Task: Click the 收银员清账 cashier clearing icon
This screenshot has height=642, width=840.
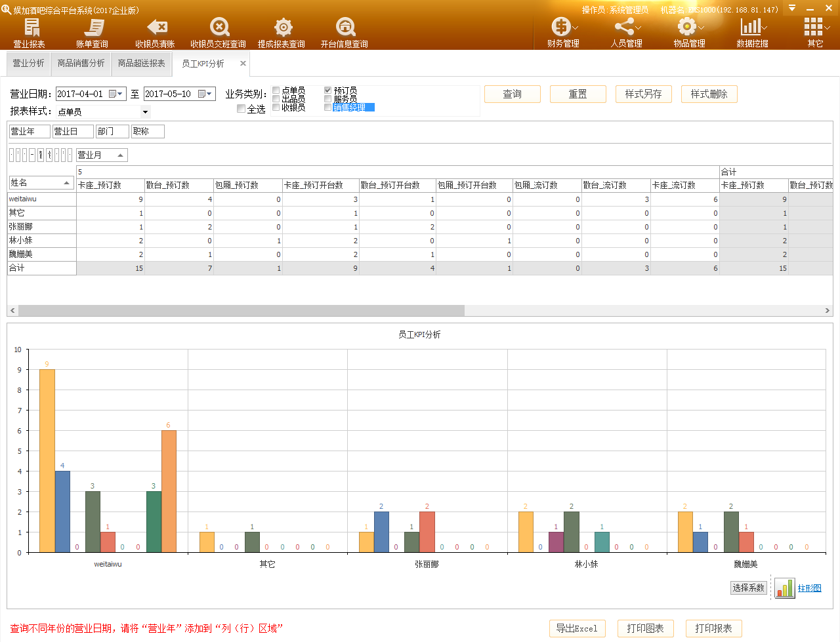Action: pyautogui.click(x=156, y=33)
